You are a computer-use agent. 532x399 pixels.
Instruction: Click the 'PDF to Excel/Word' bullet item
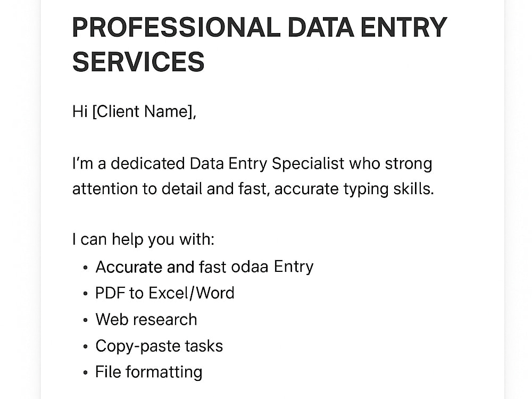point(165,293)
